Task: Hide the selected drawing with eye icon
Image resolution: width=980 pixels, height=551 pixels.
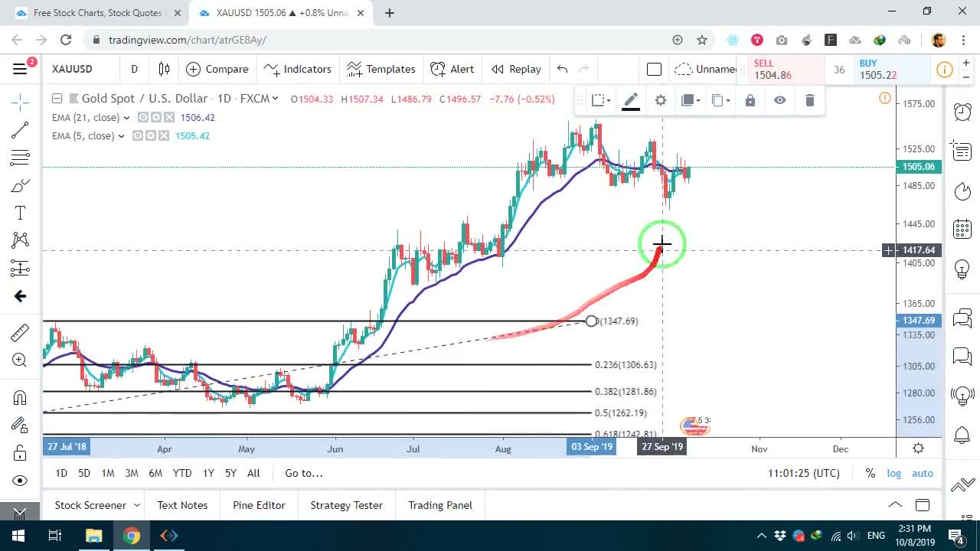Action: click(x=779, y=100)
